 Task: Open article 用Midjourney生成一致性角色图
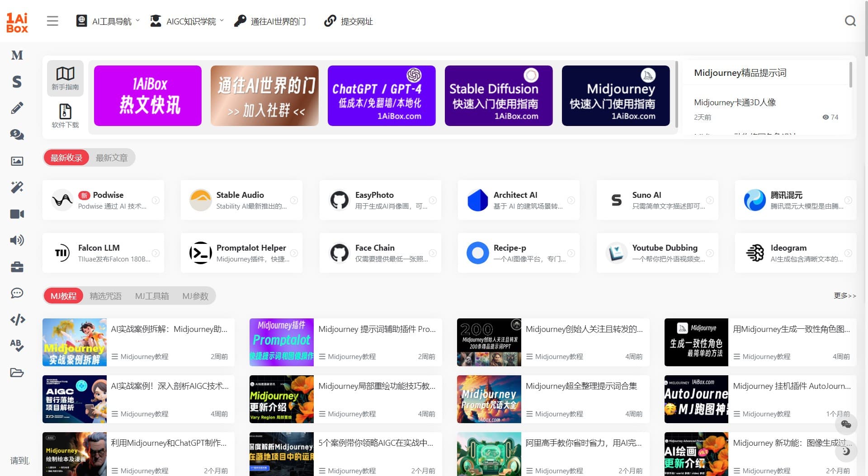click(x=792, y=329)
